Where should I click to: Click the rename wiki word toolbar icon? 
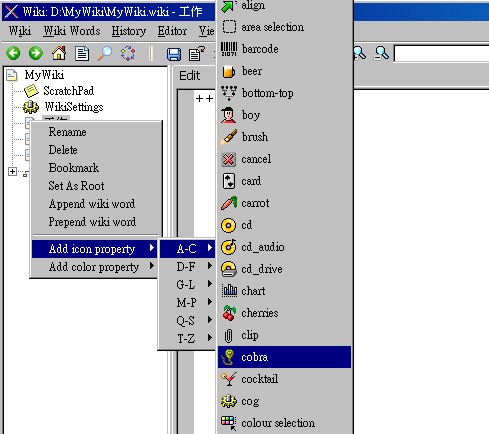pos(197,54)
